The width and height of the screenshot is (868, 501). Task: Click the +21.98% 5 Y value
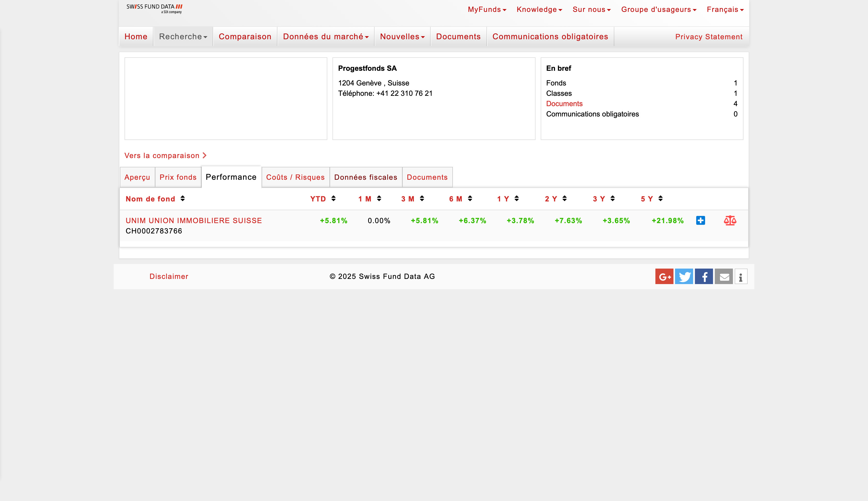pos(668,221)
